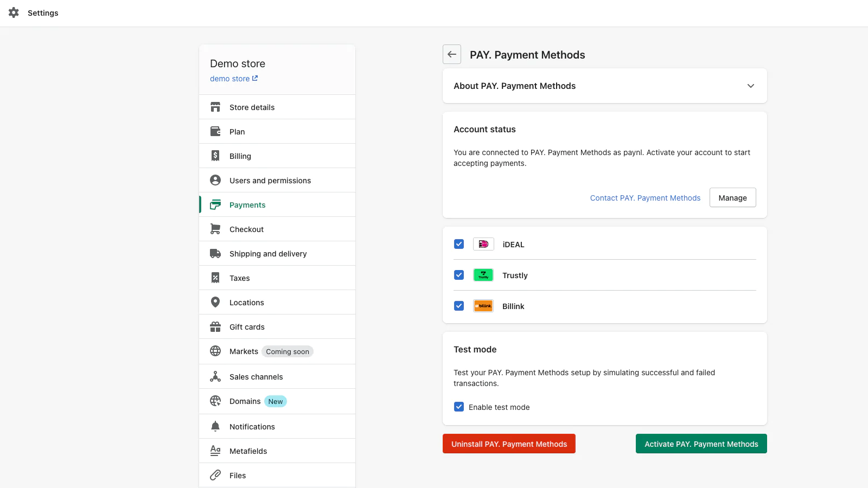Image resolution: width=868 pixels, height=488 pixels.
Task: Uncheck the Billink payment method checkbox
Action: (x=459, y=306)
